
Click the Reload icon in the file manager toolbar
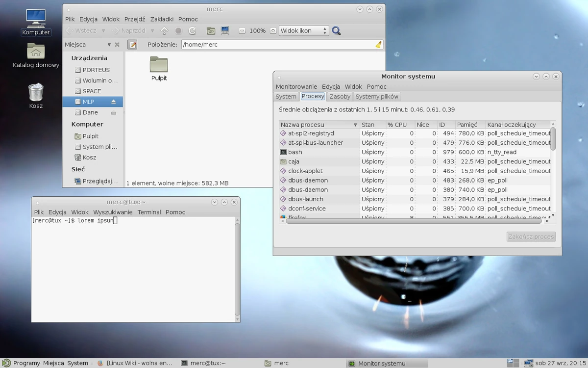tap(192, 30)
